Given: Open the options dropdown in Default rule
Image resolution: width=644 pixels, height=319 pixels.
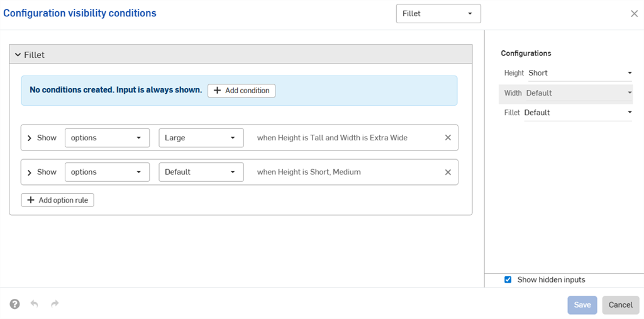Looking at the screenshot, I should pyautogui.click(x=107, y=172).
